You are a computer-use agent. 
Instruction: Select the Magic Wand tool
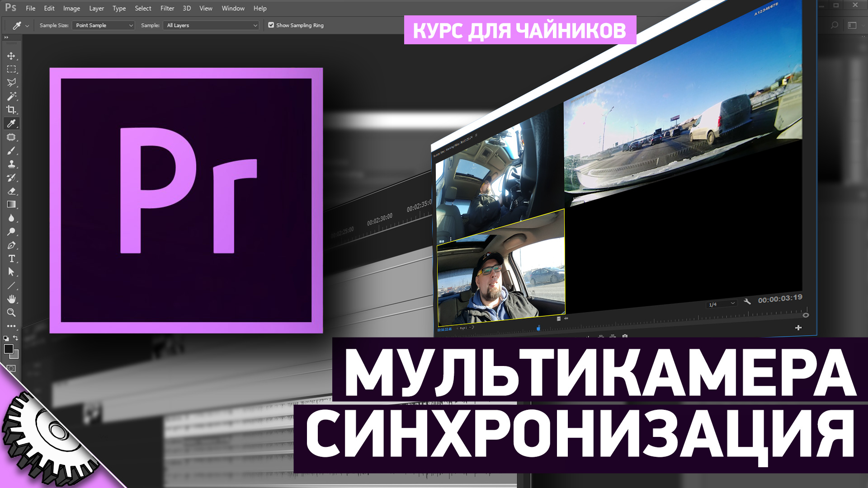pos(11,96)
